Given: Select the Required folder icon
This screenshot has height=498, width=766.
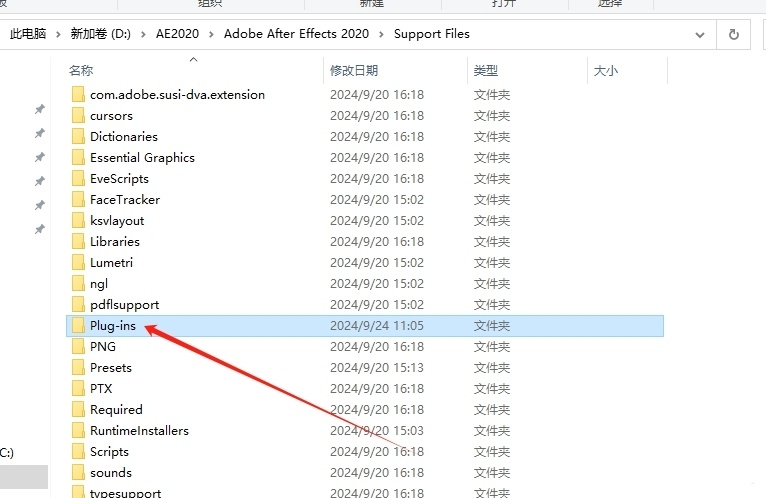Looking at the screenshot, I should [x=78, y=410].
